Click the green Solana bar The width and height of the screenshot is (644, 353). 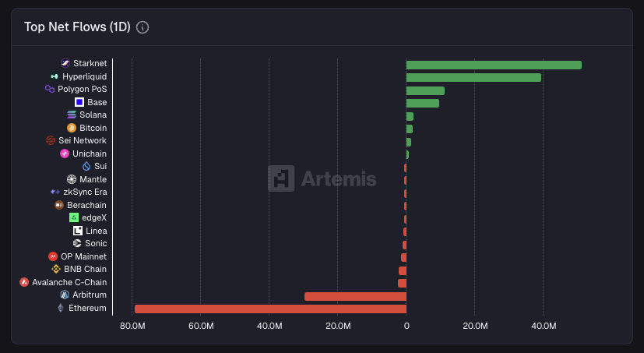pos(410,117)
